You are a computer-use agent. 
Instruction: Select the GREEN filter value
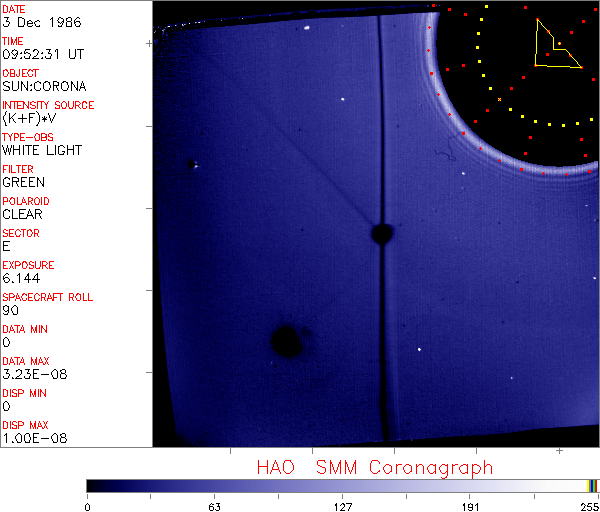(23, 183)
